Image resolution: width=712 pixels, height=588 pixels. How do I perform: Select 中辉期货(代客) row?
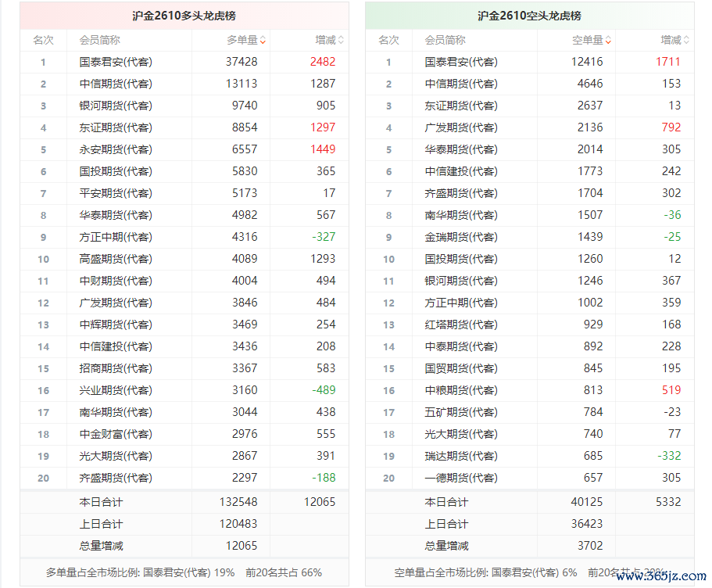[x=184, y=325]
